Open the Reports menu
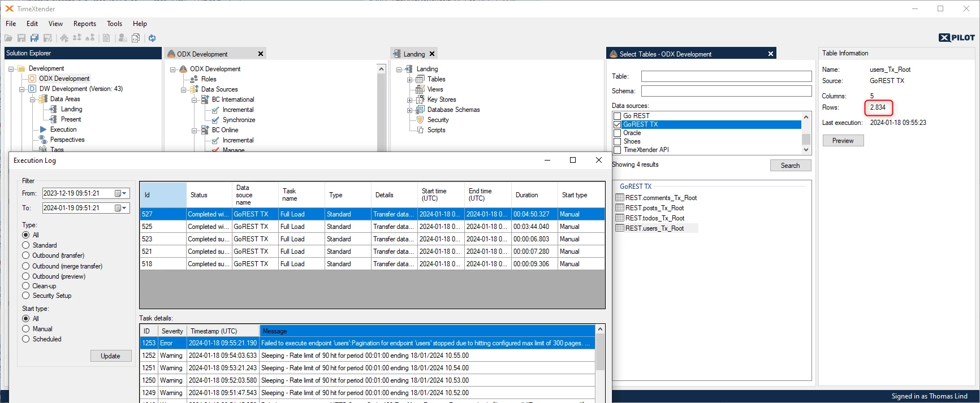The image size is (980, 403). coord(85,24)
